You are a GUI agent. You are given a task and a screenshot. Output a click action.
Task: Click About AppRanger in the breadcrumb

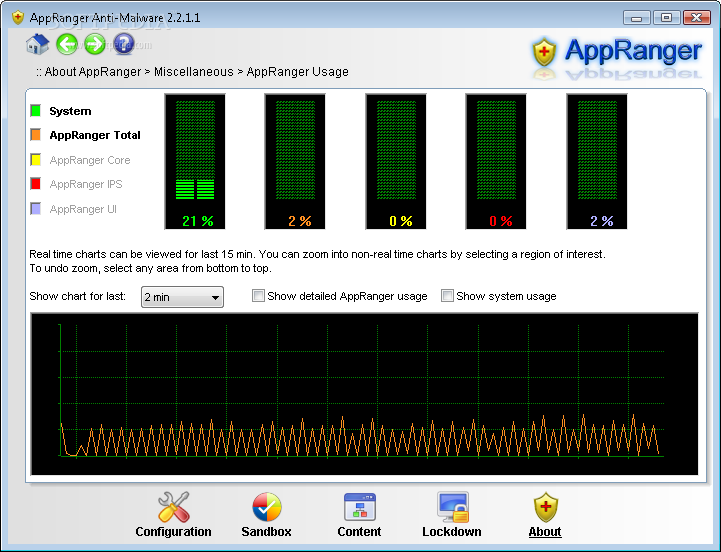click(x=92, y=72)
